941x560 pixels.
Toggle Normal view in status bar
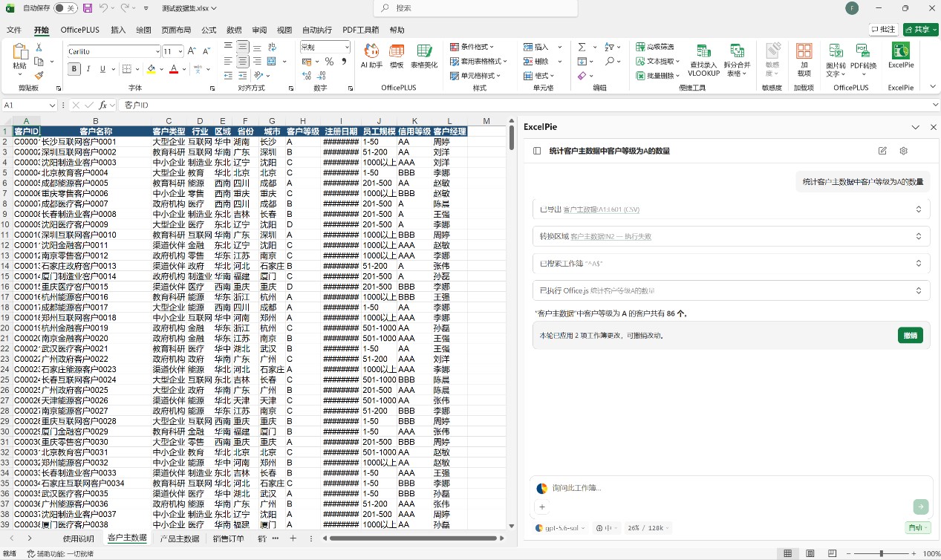pyautogui.click(x=787, y=553)
